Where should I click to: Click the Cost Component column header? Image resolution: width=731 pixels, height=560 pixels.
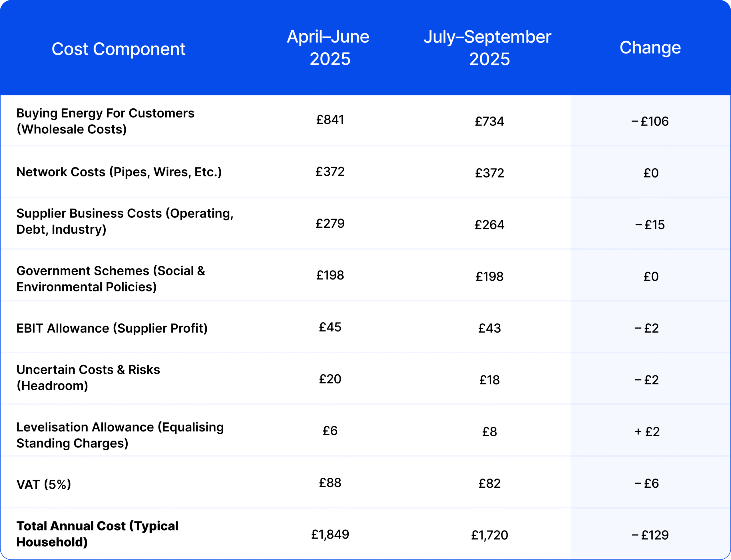tap(118, 49)
